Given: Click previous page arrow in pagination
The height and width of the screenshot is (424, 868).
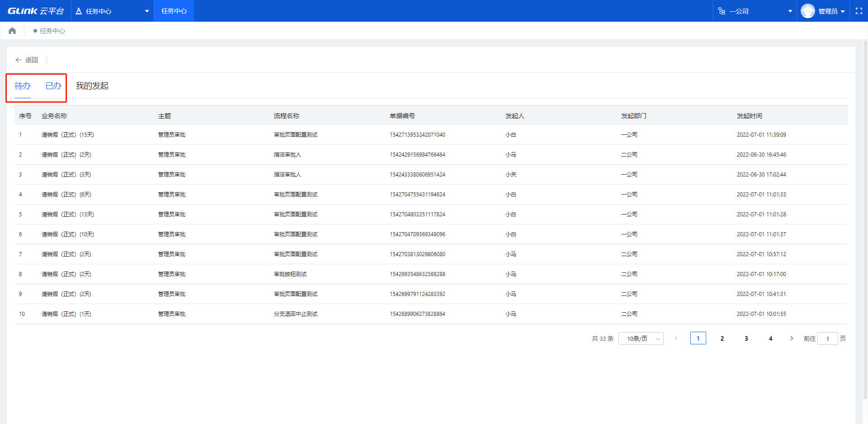Looking at the screenshot, I should [x=676, y=338].
